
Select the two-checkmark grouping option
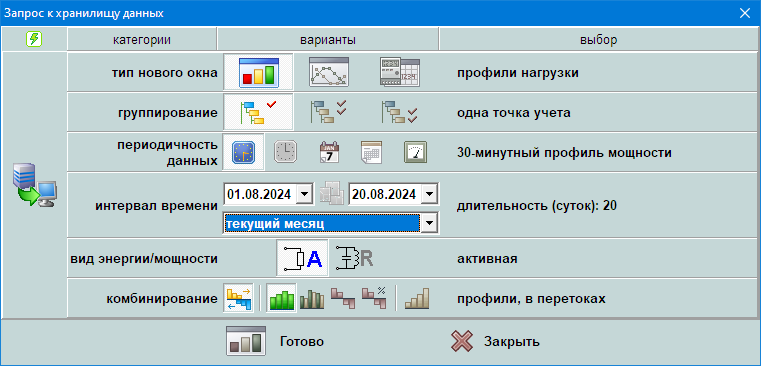click(329, 113)
